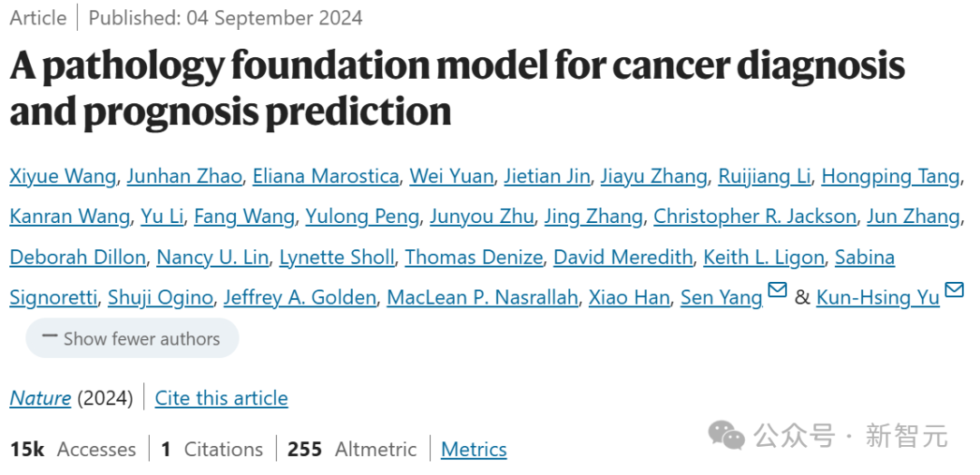980x475 pixels.
Task: Click corresponding author Sen Yang
Action: coord(720,297)
